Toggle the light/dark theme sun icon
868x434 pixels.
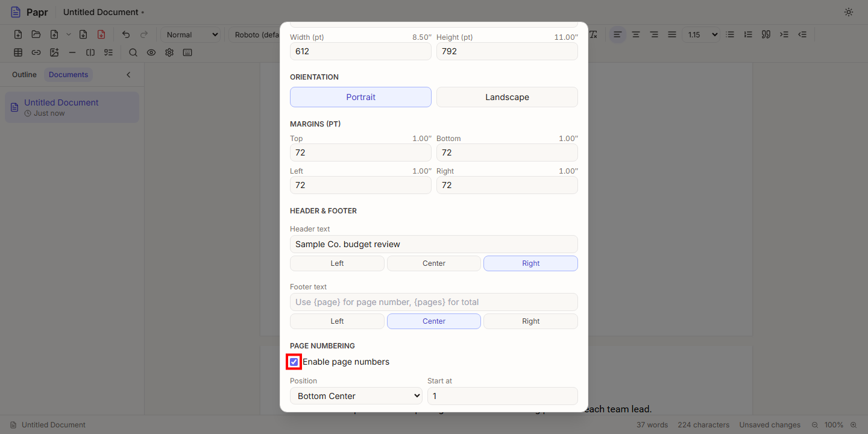(x=849, y=12)
